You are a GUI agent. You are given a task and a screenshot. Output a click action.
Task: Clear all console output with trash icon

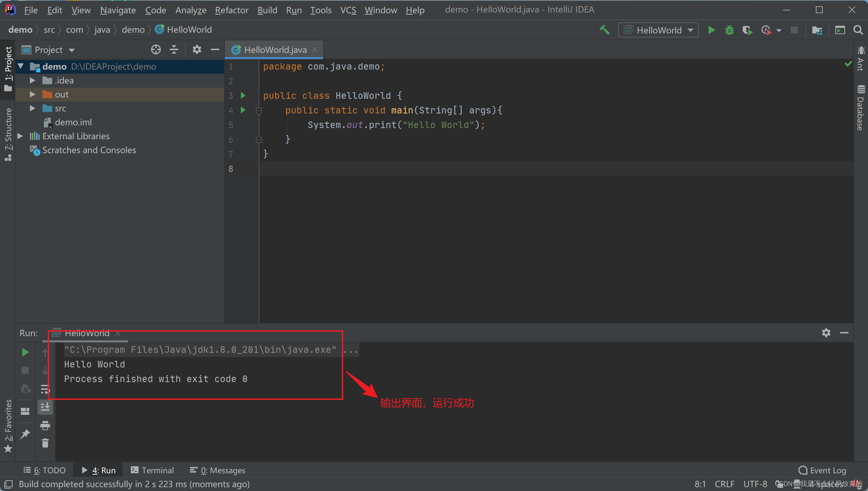coord(45,443)
